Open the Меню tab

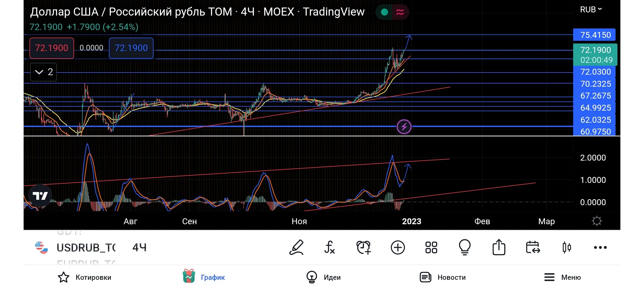562,277
